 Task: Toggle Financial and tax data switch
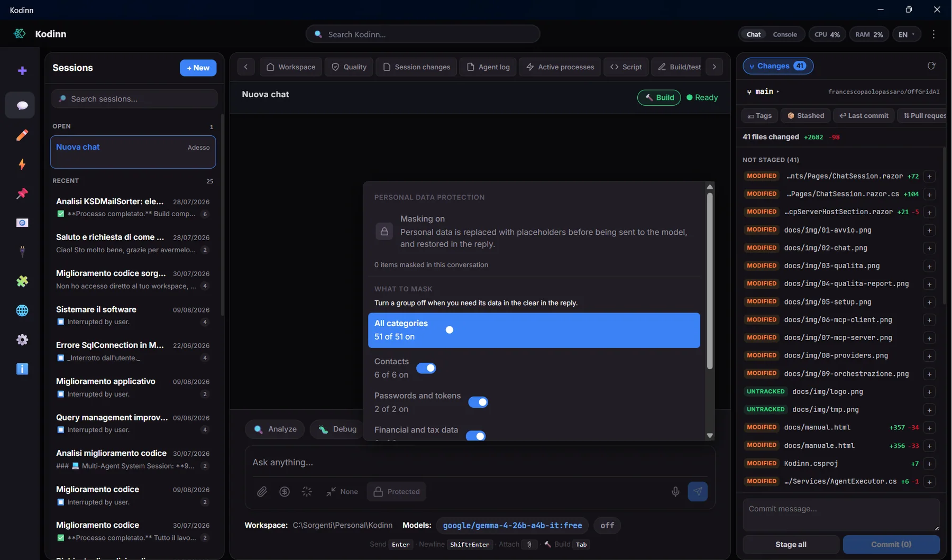coord(475,436)
